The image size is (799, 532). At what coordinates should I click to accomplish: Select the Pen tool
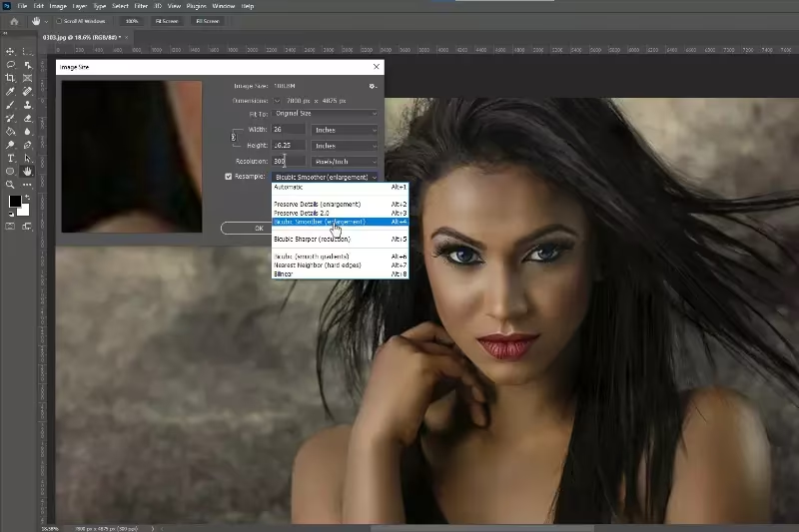tap(28, 145)
